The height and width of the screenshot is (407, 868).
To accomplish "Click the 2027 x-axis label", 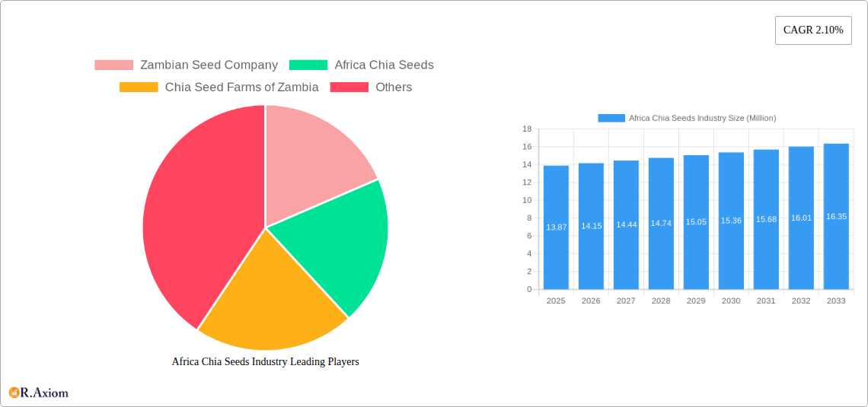I will [626, 300].
